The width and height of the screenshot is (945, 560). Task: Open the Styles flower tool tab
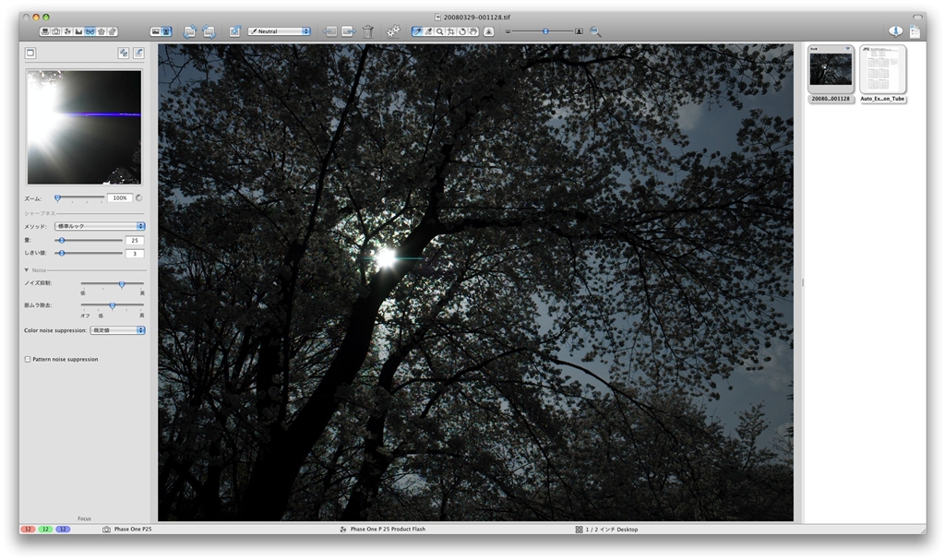coord(102,31)
